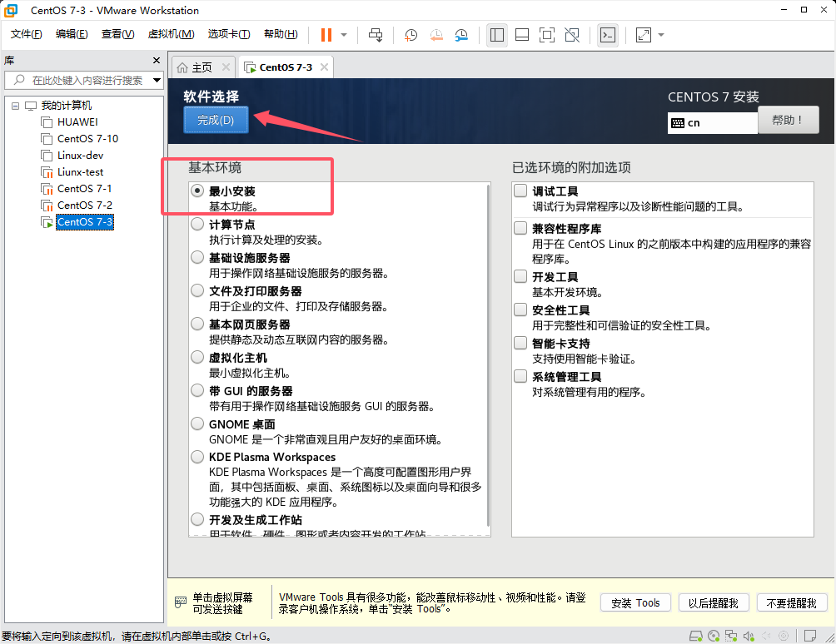The width and height of the screenshot is (836, 644).
Task: Click the cn keyboard layout indicator
Action: [712, 123]
